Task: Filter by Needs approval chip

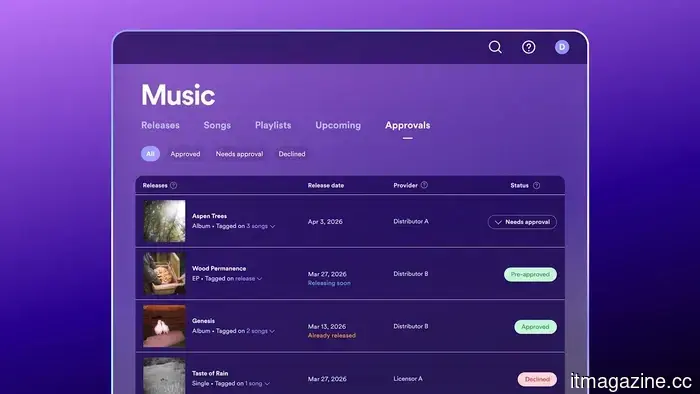Action: point(239,154)
